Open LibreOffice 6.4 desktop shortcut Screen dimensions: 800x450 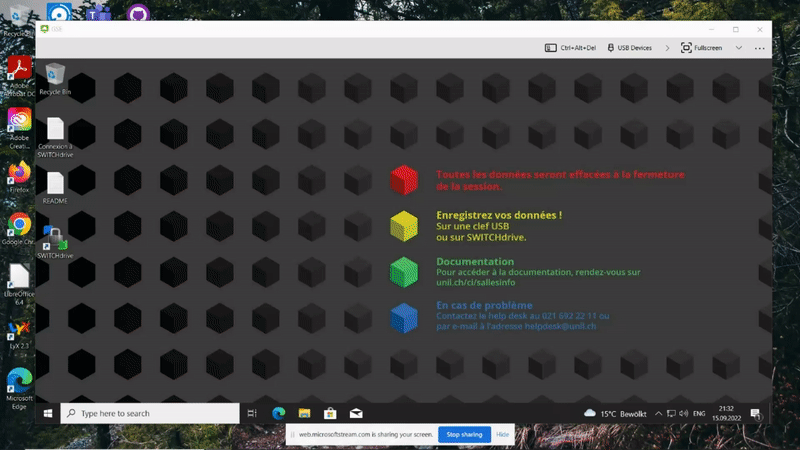coord(18,277)
